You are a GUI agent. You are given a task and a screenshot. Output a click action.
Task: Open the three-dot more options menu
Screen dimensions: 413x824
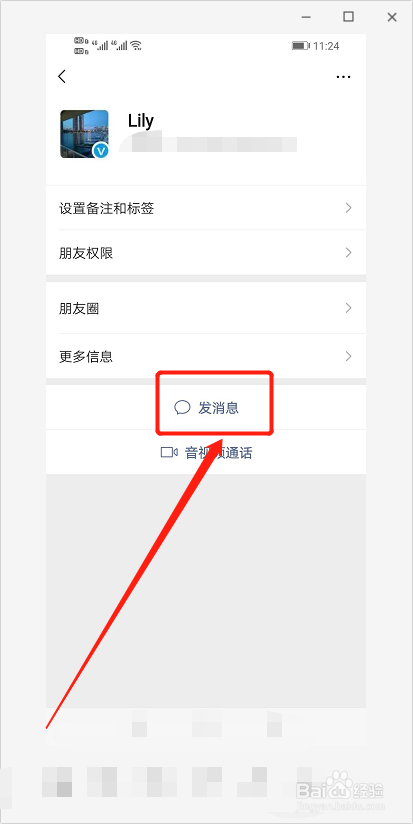pos(343,77)
